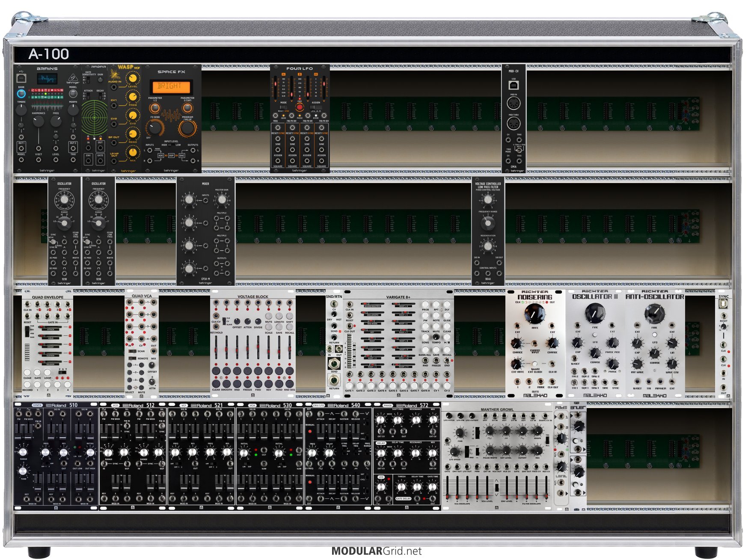Adjust the large Rate knob on Richter Noisering
754x560 pixels.
pos(534,314)
